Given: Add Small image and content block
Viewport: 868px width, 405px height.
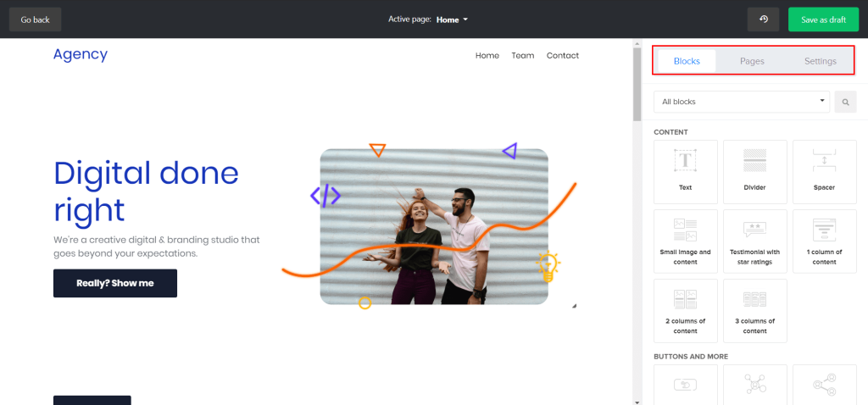Looking at the screenshot, I should point(686,241).
